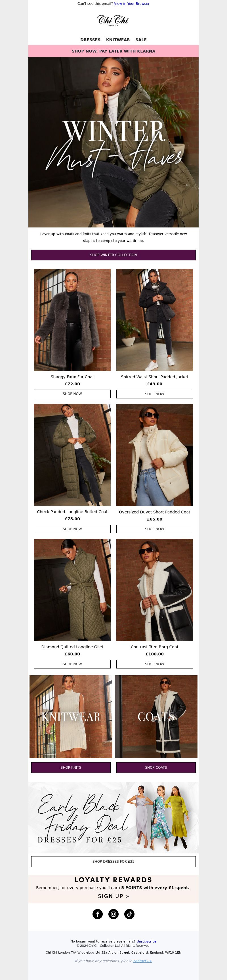The height and width of the screenshot is (980, 227).
Task: Open the Instagram social icon
Action: pos(113,914)
